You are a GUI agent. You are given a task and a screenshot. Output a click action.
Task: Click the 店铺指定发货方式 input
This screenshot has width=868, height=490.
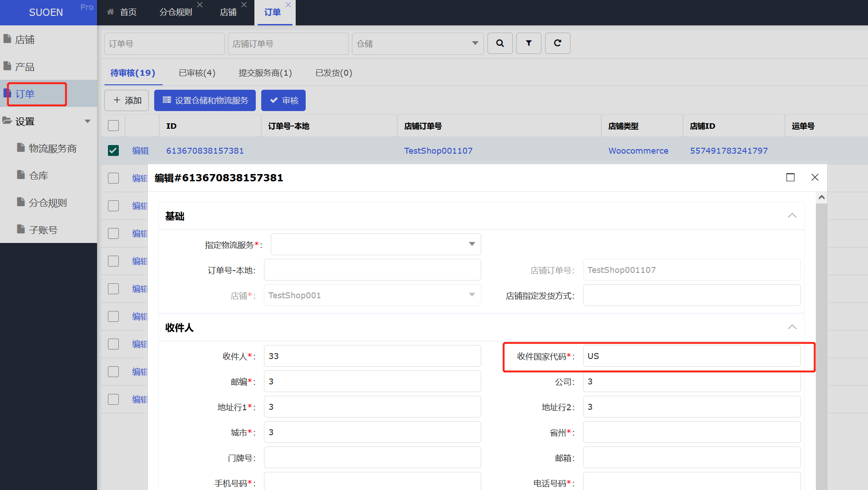692,295
